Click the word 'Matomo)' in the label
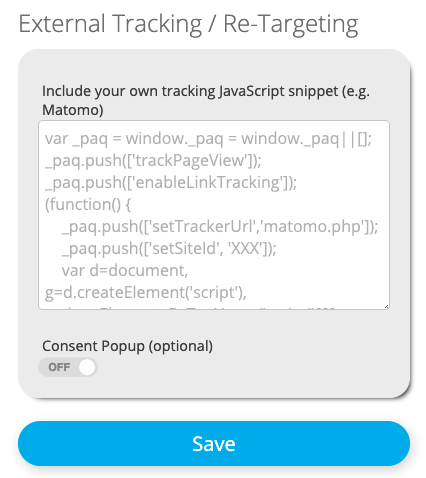Image resolution: width=426 pixels, height=478 pixels. [x=73, y=110]
